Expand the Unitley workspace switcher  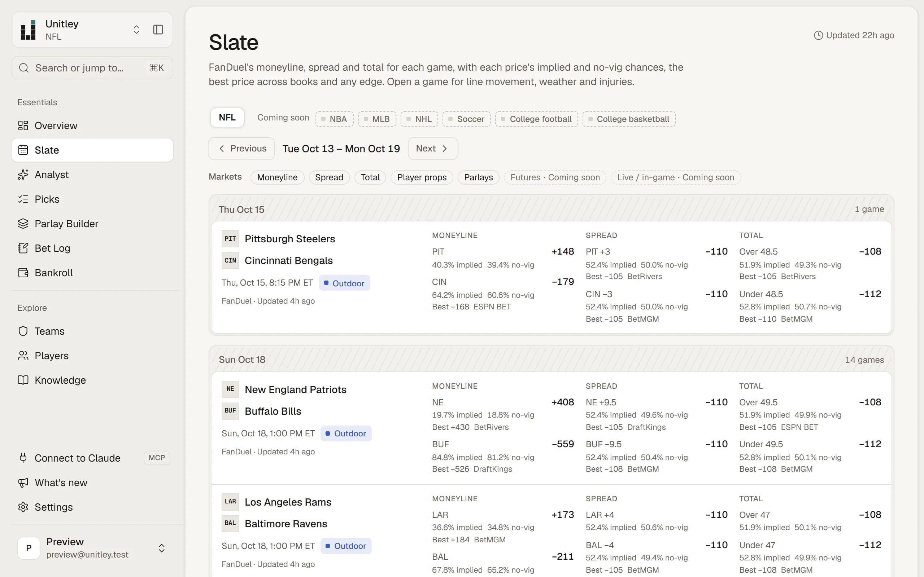point(136,30)
